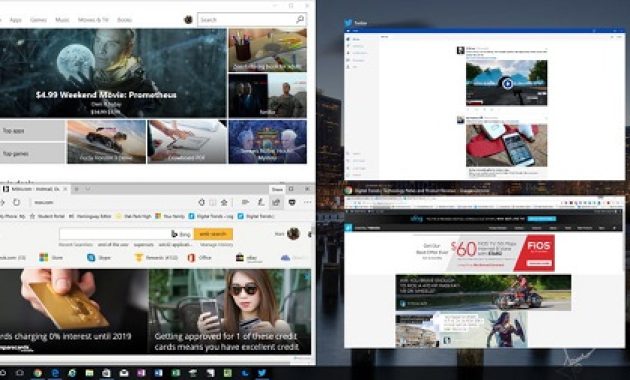Image resolution: width=630 pixels, height=380 pixels.
Task: Open the Prometheus Weekend Movie banner
Action: [x=113, y=73]
